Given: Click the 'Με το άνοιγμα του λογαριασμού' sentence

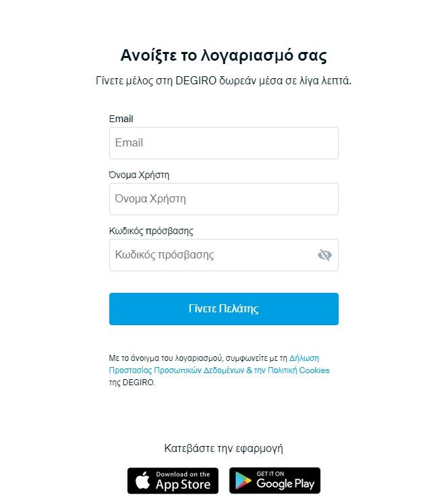Looking at the screenshot, I should (166, 358).
